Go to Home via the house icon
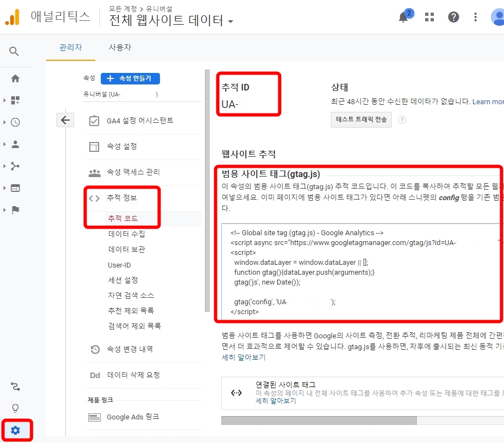This screenshot has height=443, width=504. coord(15,78)
